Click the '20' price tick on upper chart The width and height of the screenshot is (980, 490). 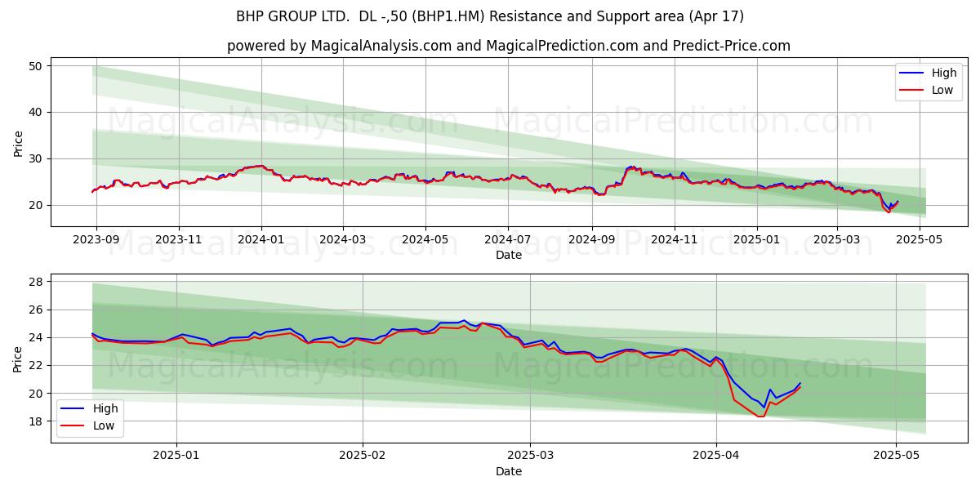pyautogui.click(x=37, y=205)
